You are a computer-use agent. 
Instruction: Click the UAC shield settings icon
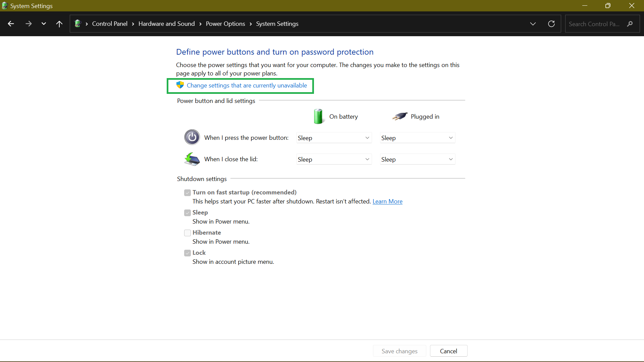(179, 85)
